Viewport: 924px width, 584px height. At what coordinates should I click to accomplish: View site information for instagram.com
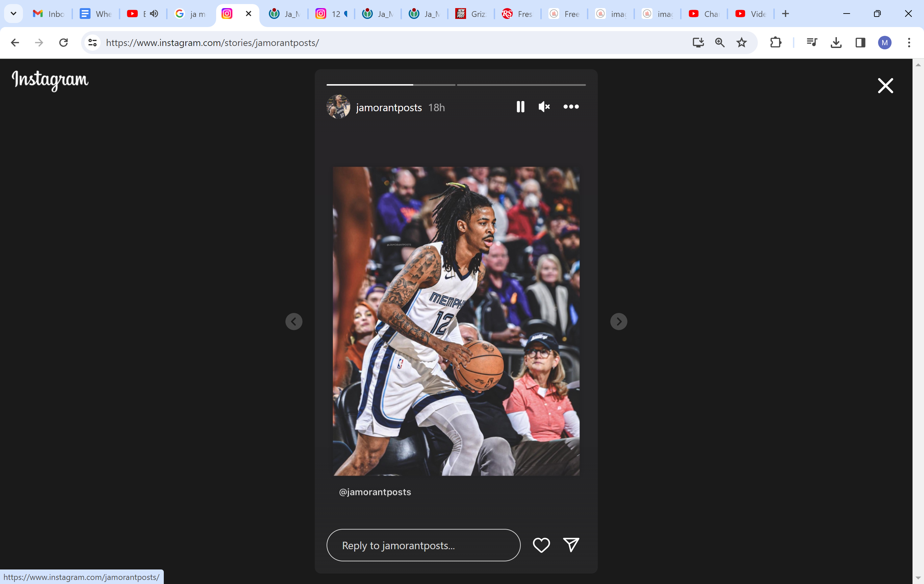click(93, 43)
